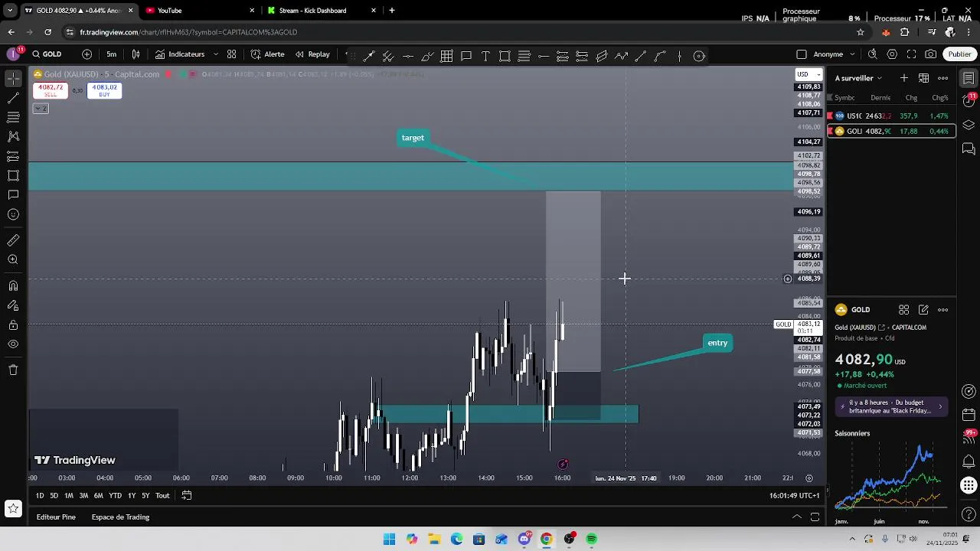Select vertical line tool in floating toolbar

pyautogui.click(x=679, y=56)
